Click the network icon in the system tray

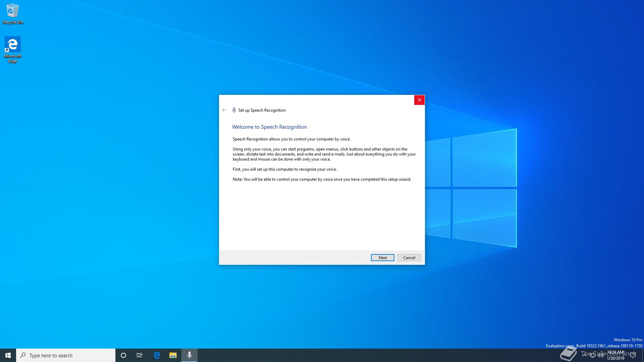593,355
